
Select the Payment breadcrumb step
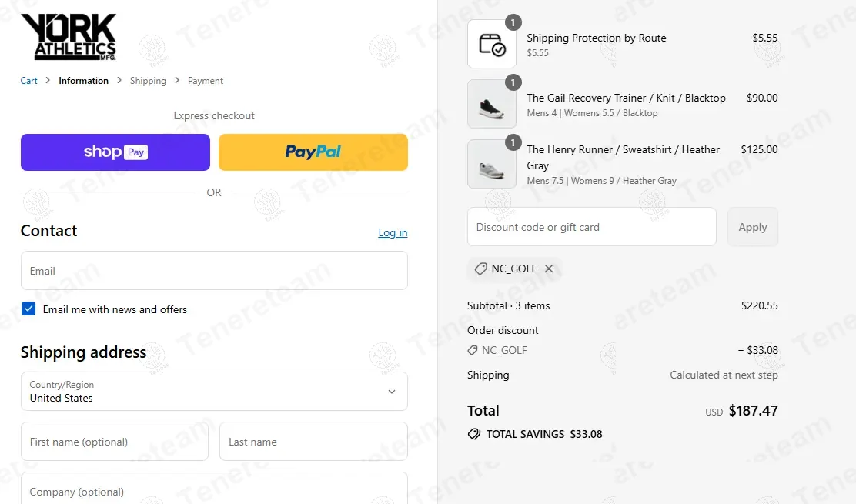(x=206, y=81)
